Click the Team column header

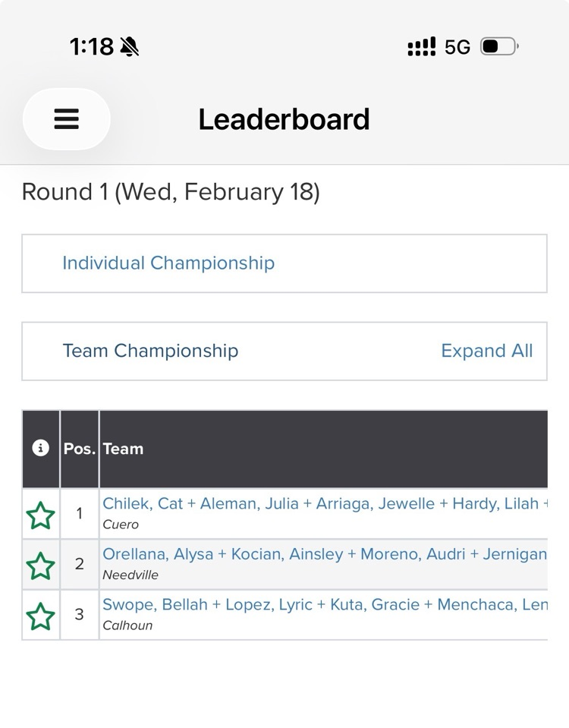(x=123, y=449)
